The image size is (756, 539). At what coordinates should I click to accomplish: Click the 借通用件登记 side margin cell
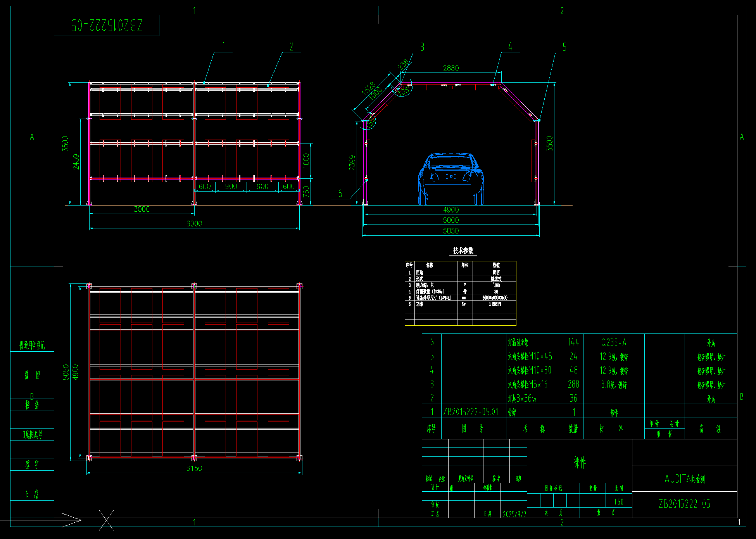coord(32,345)
